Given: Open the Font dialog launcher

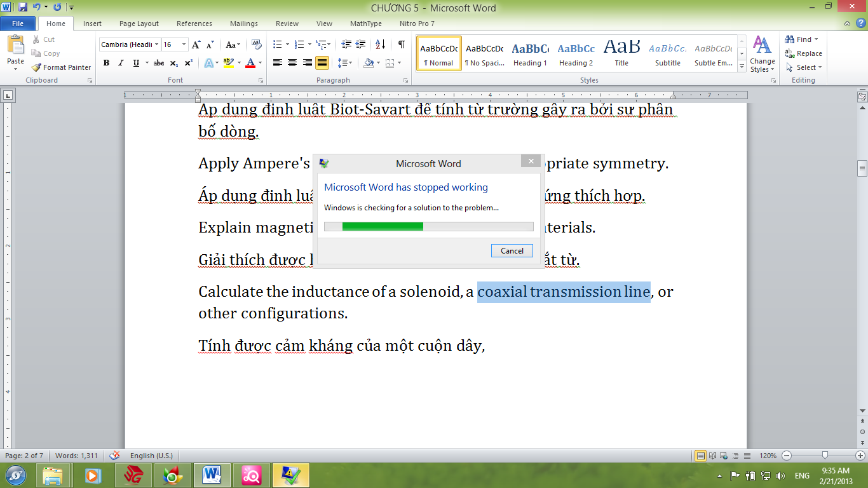Looking at the screenshot, I should pyautogui.click(x=261, y=81).
